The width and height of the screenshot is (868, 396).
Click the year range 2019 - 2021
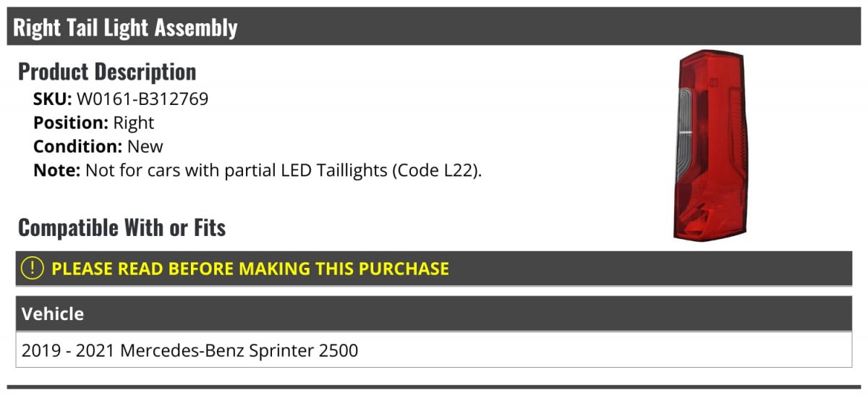point(69,351)
